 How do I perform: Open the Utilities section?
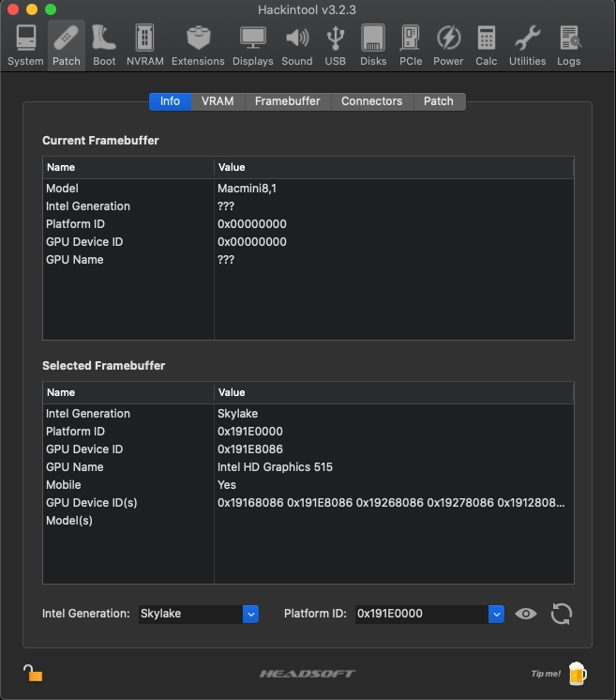pos(528,45)
